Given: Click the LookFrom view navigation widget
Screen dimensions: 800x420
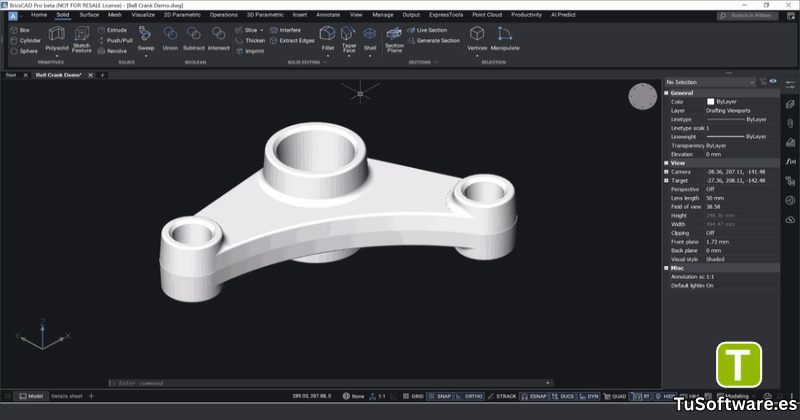Looking at the screenshot, I should click(x=642, y=96).
